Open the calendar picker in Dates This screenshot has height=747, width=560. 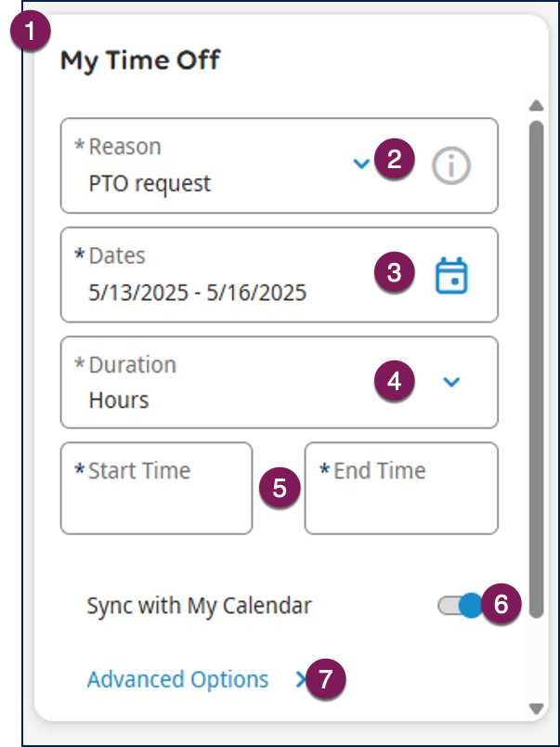pos(452,276)
